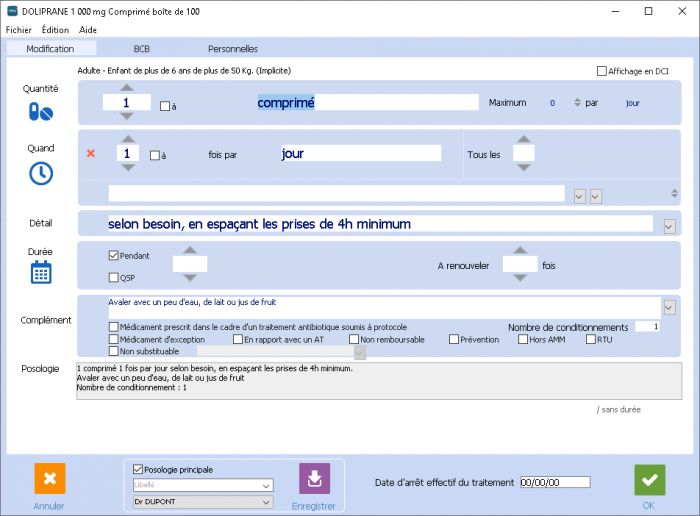Increase 'fois par' count up arrow

128,139
